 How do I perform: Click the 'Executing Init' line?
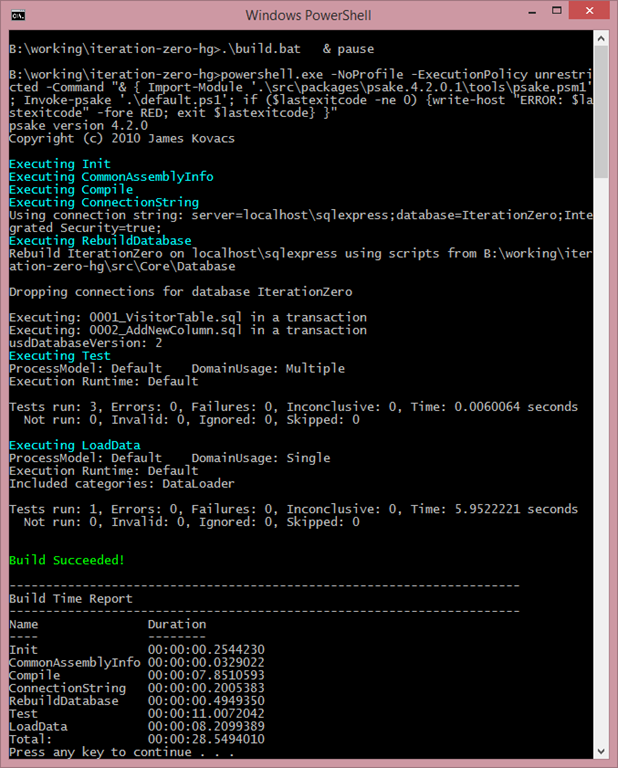pyautogui.click(x=60, y=164)
